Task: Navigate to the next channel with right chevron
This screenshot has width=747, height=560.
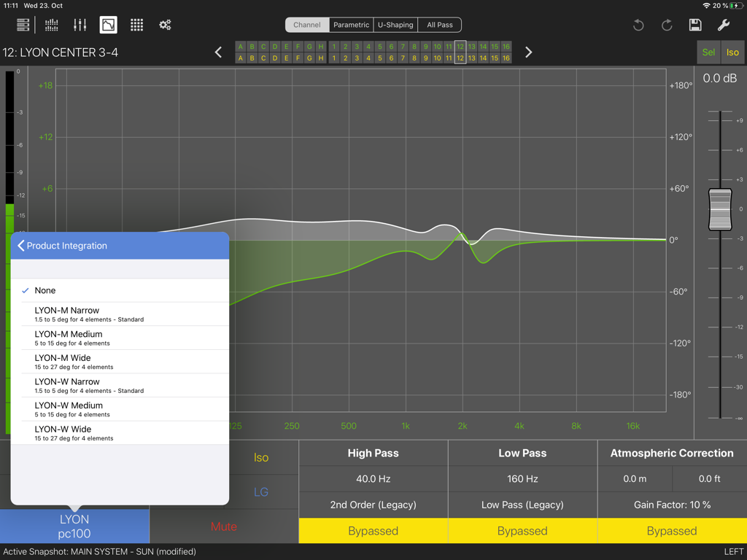Action: click(x=528, y=52)
